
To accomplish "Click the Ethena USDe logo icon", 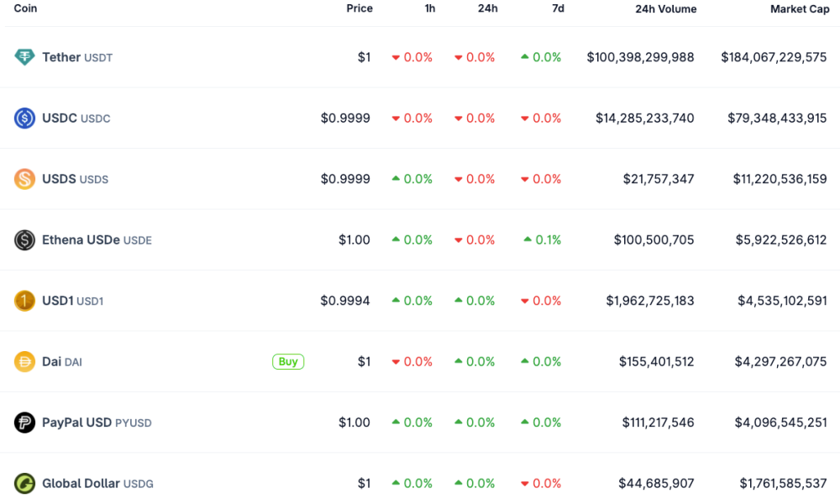I will pos(23,239).
